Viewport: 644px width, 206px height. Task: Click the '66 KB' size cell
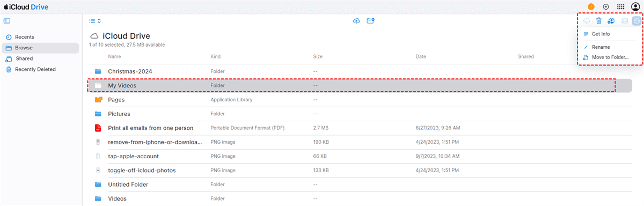pos(319,156)
